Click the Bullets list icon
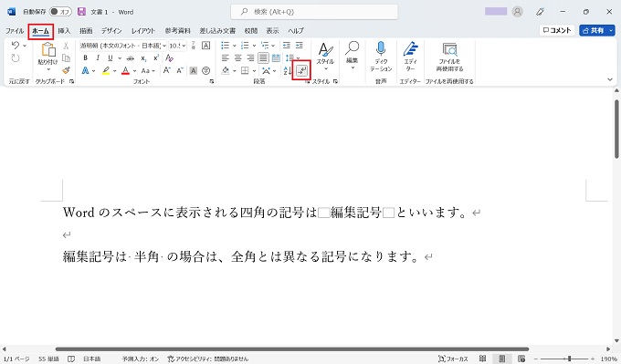This screenshot has width=621, height=364. [x=225, y=45]
